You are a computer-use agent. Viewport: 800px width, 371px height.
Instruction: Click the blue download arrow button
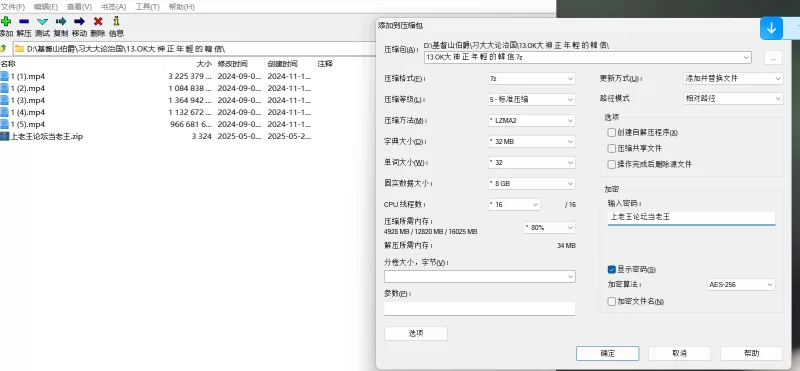click(771, 29)
